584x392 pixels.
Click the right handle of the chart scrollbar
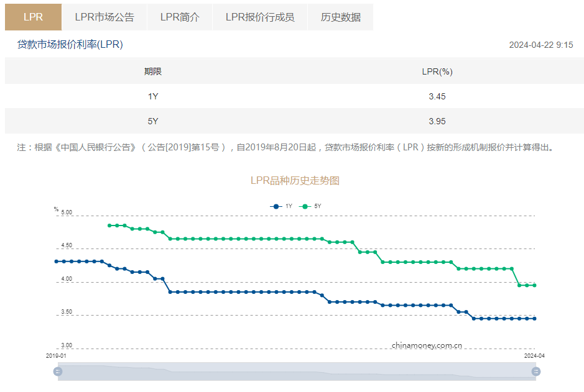pos(535,372)
